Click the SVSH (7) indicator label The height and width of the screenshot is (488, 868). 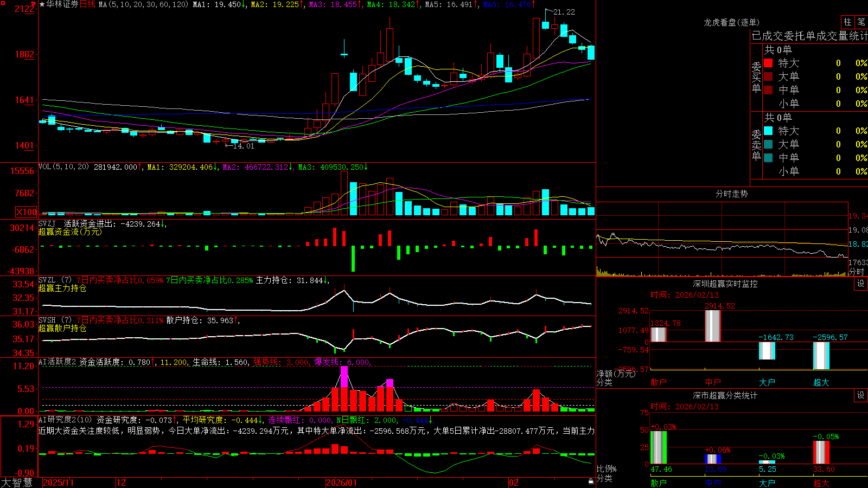pyautogui.click(x=55, y=320)
